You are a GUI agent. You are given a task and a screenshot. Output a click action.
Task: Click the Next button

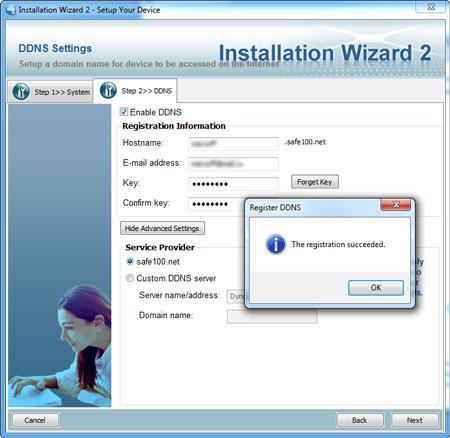click(x=414, y=420)
